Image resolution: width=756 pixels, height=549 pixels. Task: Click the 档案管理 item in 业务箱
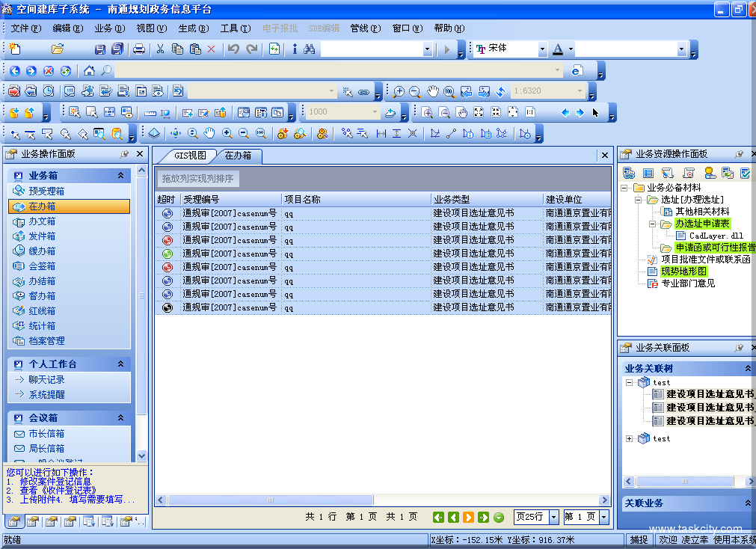(x=46, y=341)
